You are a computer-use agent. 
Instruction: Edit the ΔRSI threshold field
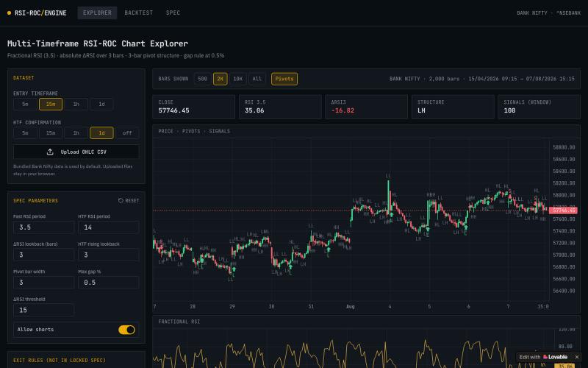pos(43,310)
